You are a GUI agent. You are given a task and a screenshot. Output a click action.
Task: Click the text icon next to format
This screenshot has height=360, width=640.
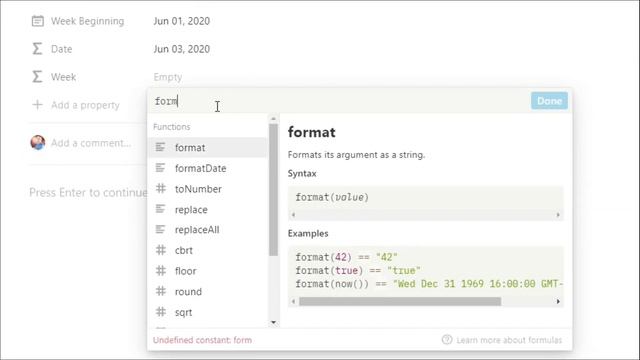click(x=160, y=147)
